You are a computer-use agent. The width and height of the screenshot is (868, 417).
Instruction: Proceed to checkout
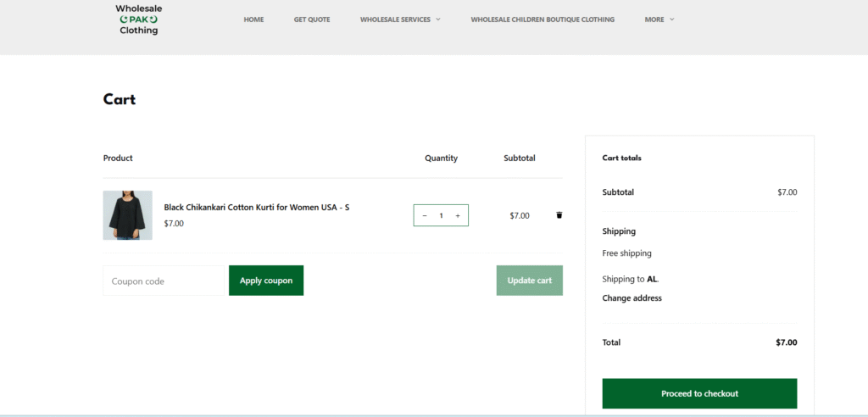tap(699, 393)
